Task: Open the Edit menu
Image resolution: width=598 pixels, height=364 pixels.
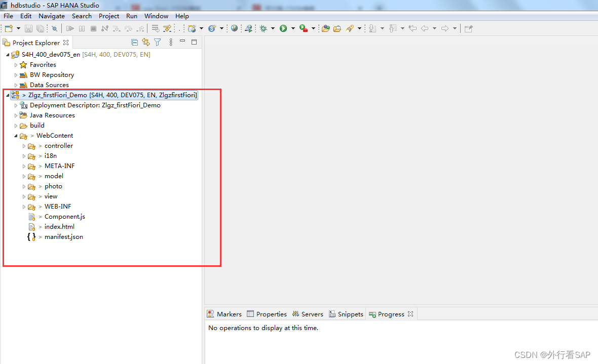Action: point(25,16)
